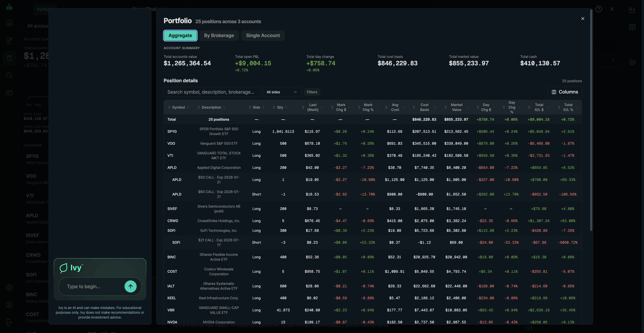This screenshot has width=644, height=333.
Task: Switch to the By Brokerage tab
Action: (x=219, y=35)
